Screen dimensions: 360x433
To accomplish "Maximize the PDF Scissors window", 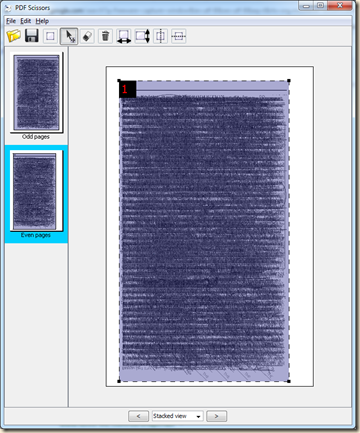I will pos(320,6).
